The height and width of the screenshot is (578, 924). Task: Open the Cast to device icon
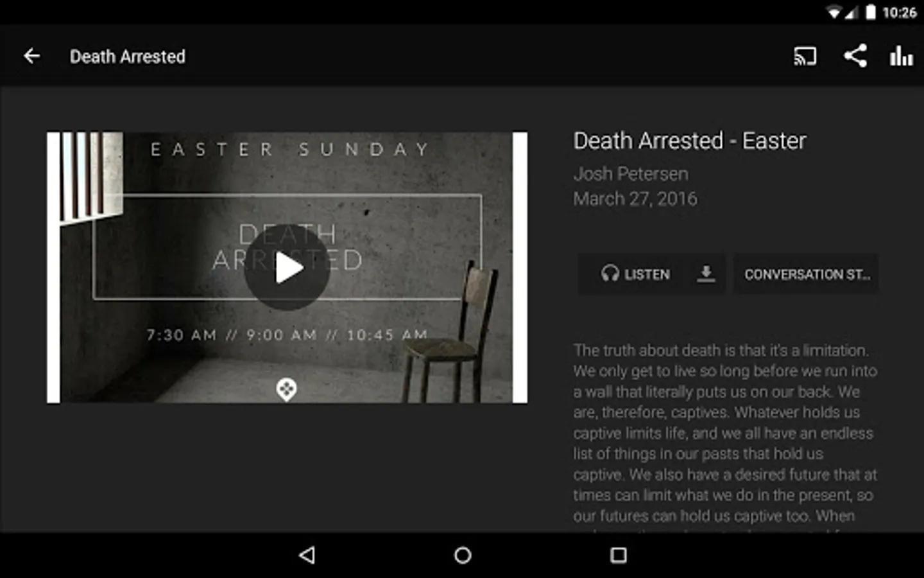coord(805,57)
